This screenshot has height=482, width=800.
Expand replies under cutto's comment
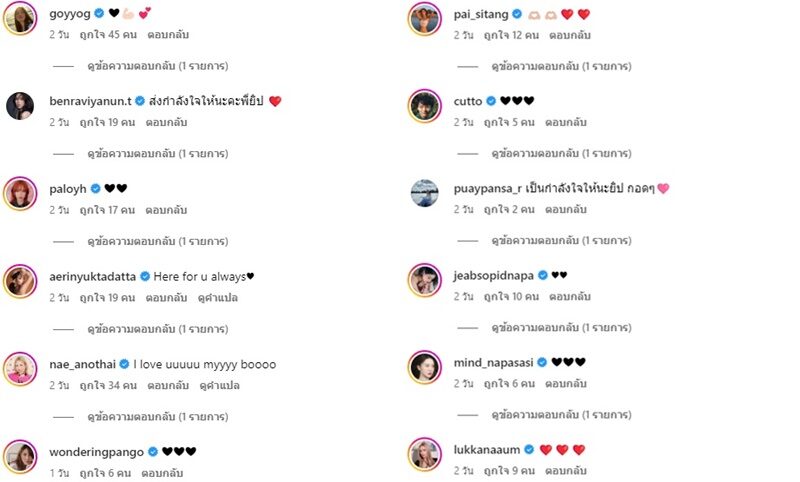pyautogui.click(x=561, y=153)
